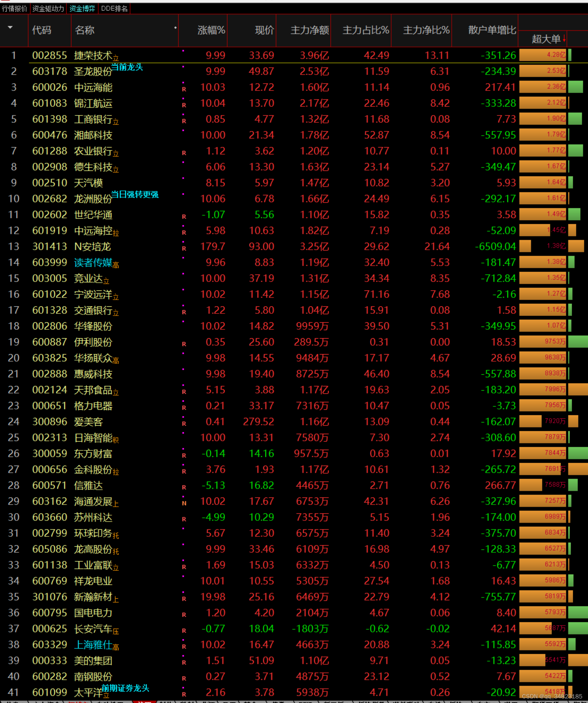Select the 交通银行 stock name
This screenshot has width=588, height=703.
tap(93, 310)
